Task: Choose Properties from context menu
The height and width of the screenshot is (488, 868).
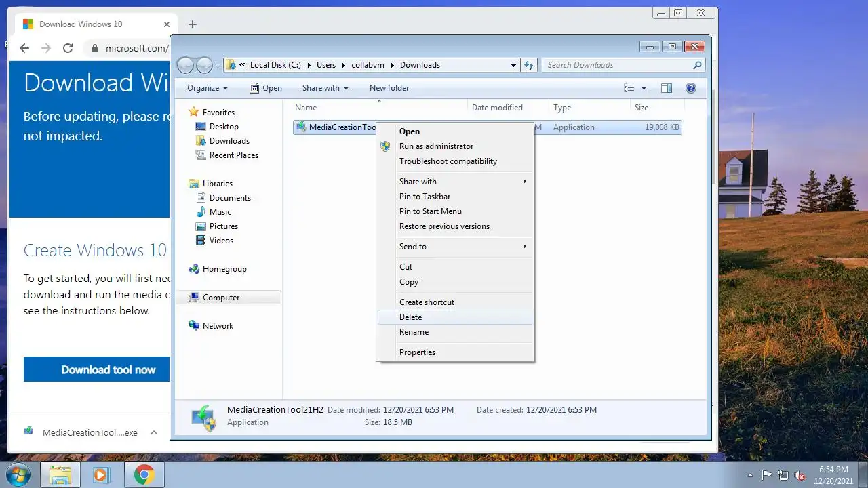Action: point(455,352)
